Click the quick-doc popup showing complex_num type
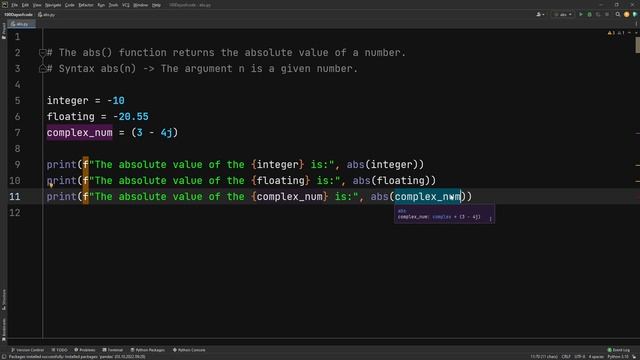Image resolution: width=640 pixels, height=360 pixels. tap(444, 214)
